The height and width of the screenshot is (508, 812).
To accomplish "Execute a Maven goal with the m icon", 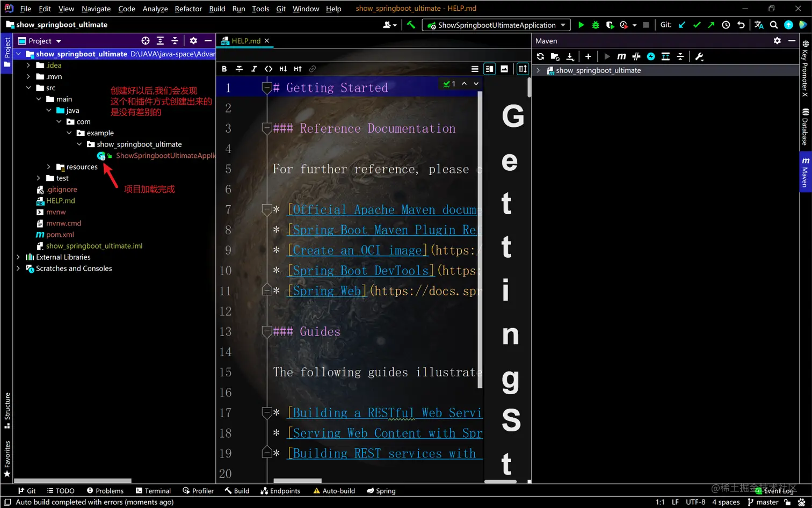I will click(621, 56).
